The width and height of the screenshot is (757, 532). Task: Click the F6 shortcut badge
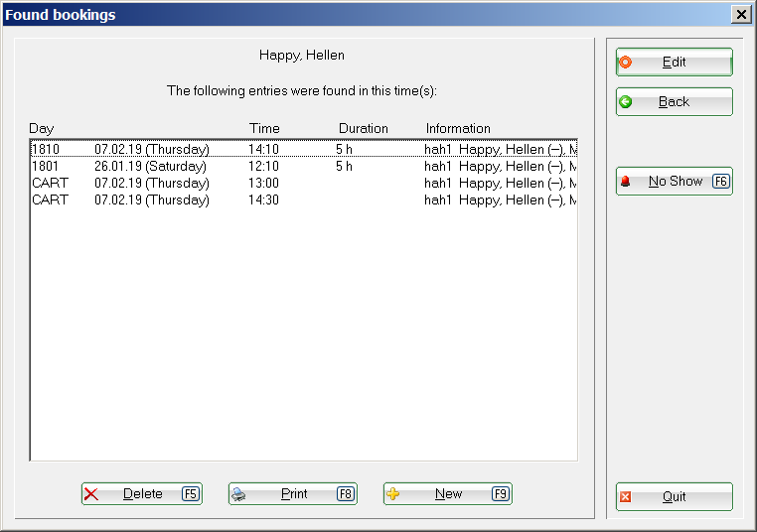click(721, 182)
